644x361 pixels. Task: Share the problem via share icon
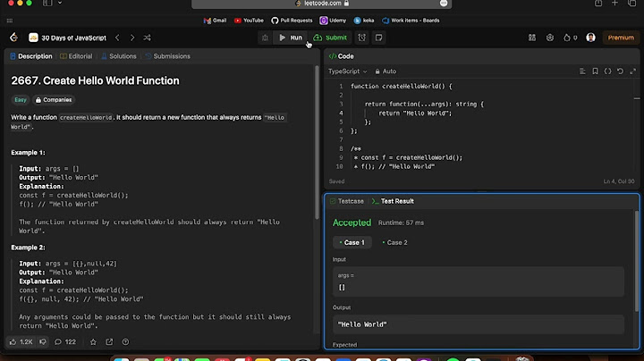(x=109, y=341)
